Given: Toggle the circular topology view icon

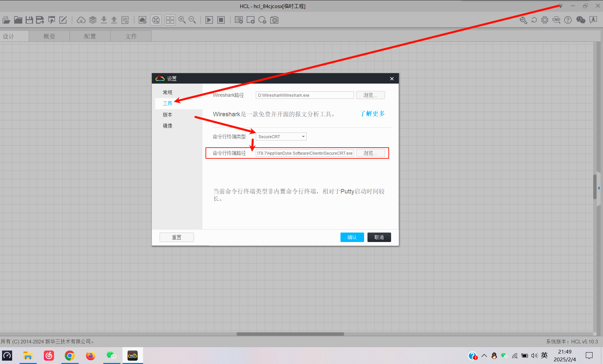Looking at the screenshot, I should (x=156, y=20).
